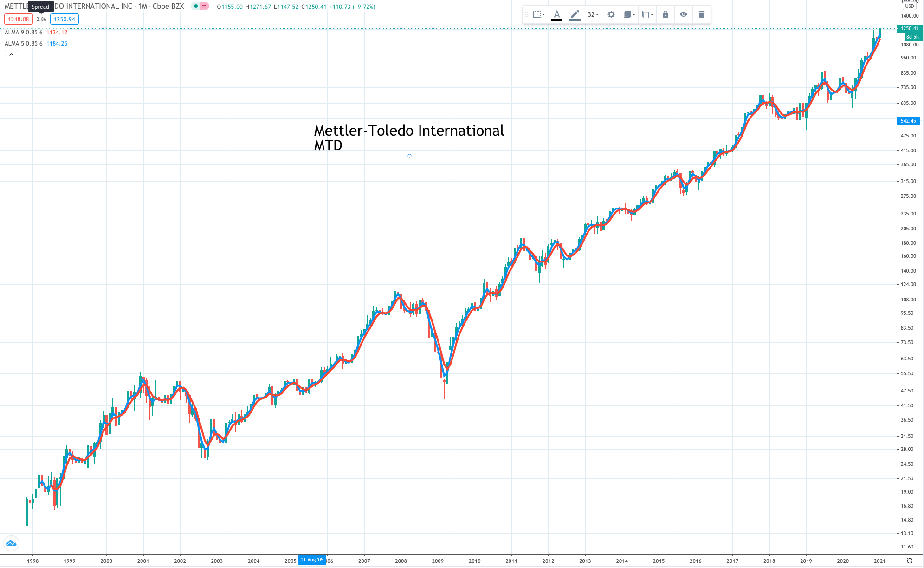Select the ALMA 9 0.85 6 indicator legend
This screenshot has width=924, height=568.
point(24,32)
